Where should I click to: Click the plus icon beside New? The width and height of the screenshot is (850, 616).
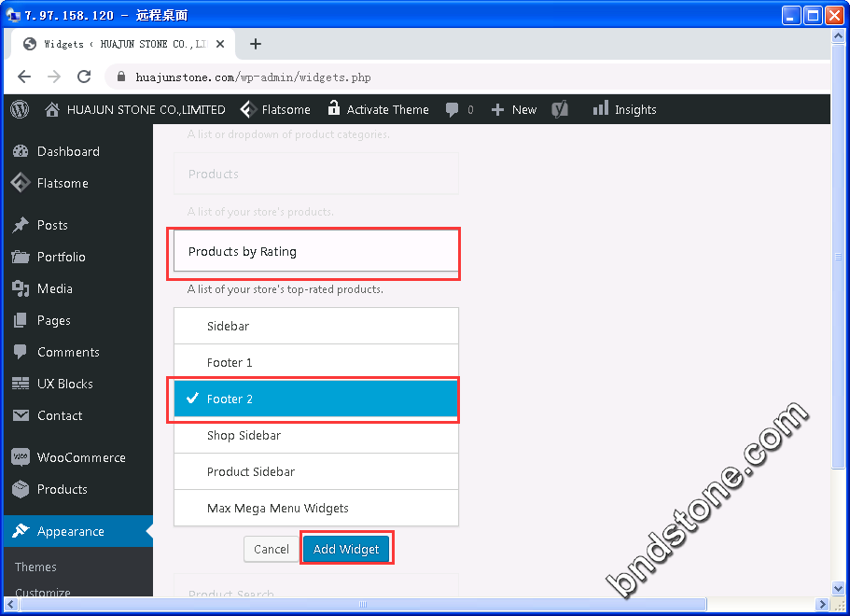497,110
